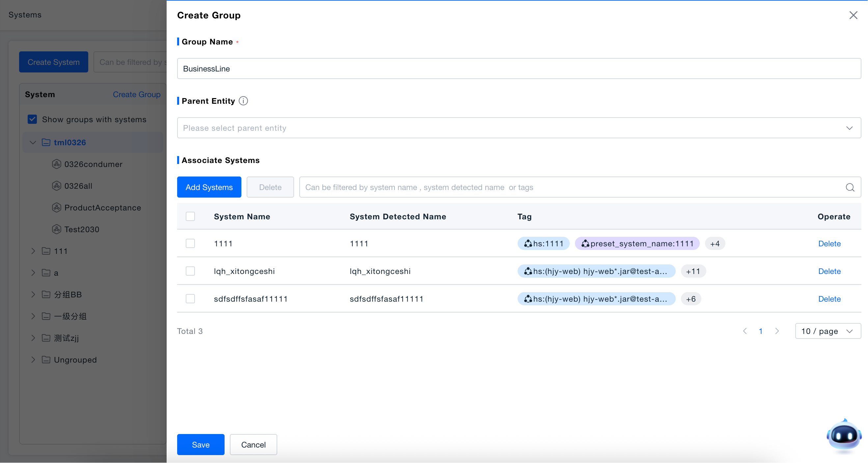
Task: Expand the group named a
Action: point(33,273)
